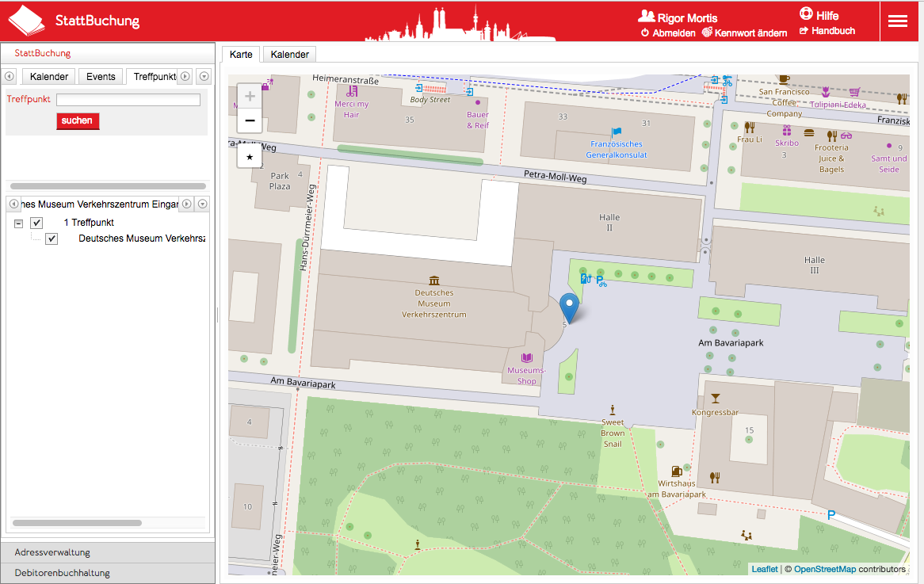The width and height of the screenshot is (924, 584).
Task: Uncheck the Deutsches Museum Verkehrszentrum checkbox
Action: click(52, 239)
